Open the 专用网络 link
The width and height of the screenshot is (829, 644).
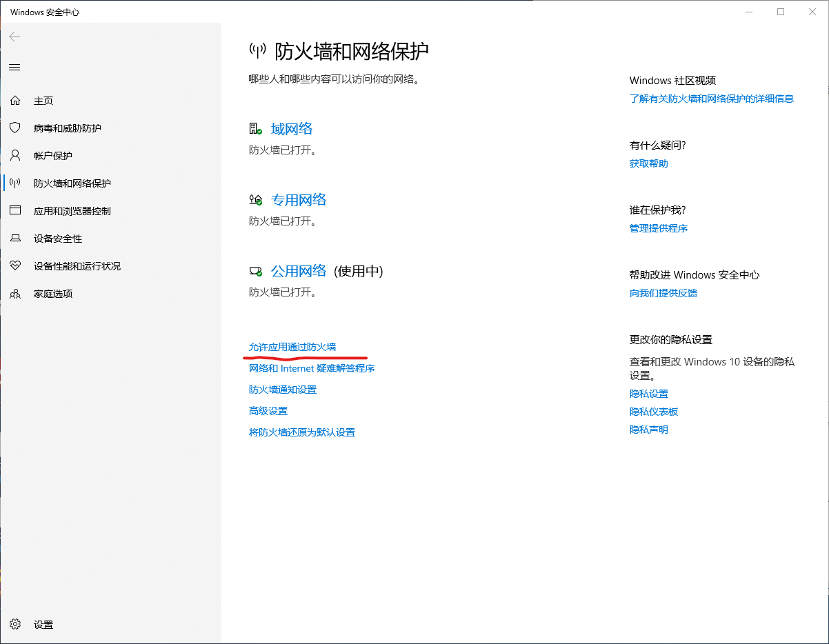pos(299,200)
